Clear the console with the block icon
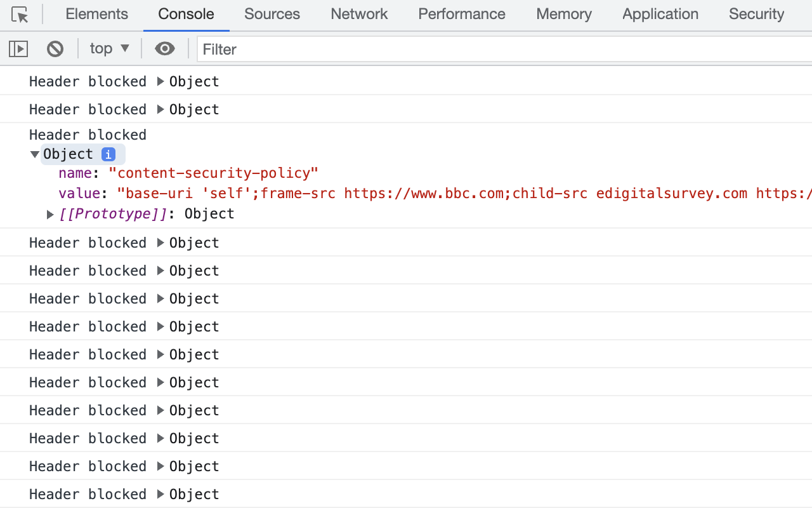 pyautogui.click(x=55, y=49)
